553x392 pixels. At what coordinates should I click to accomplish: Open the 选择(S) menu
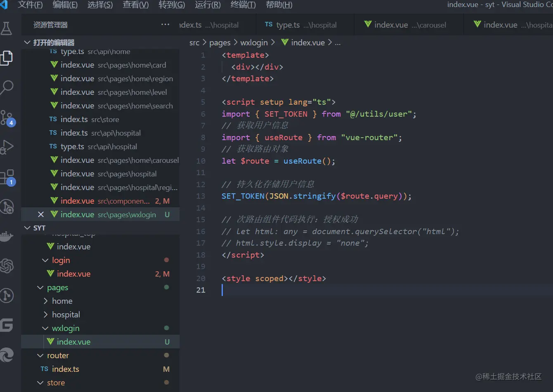[x=100, y=5]
